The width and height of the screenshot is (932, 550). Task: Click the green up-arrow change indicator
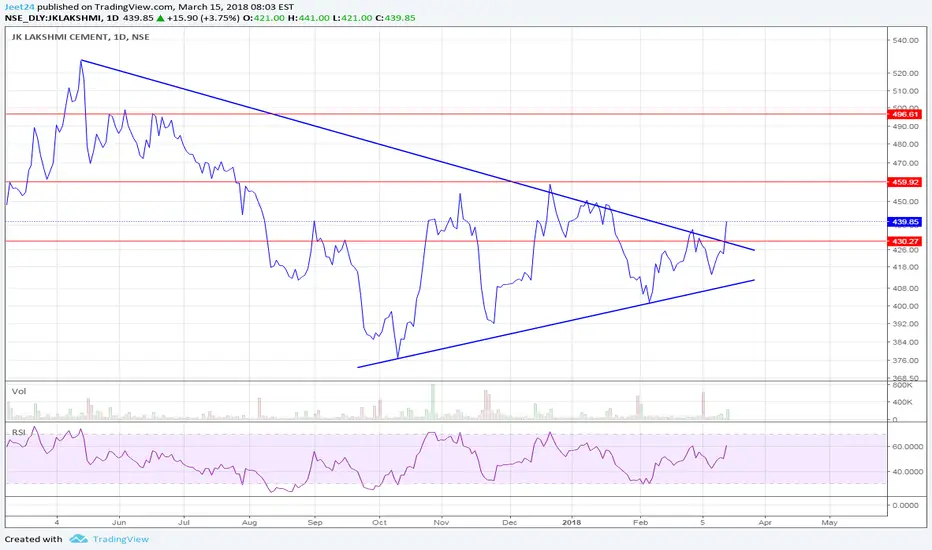[160, 18]
